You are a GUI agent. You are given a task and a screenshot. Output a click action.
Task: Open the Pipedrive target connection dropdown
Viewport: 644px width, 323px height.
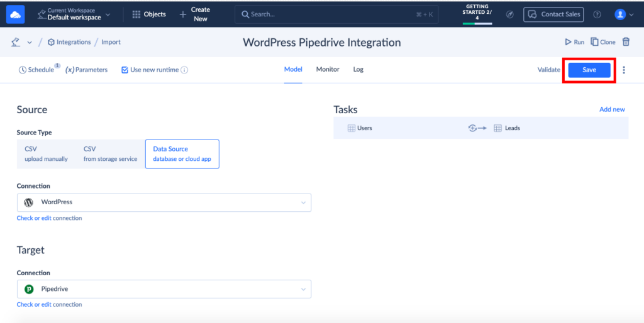coord(164,289)
